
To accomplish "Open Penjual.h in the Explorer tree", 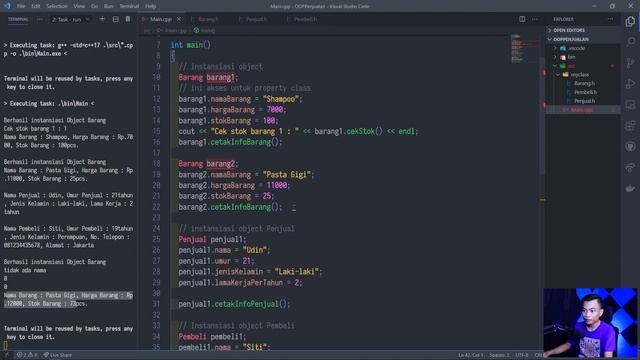I will (584, 101).
